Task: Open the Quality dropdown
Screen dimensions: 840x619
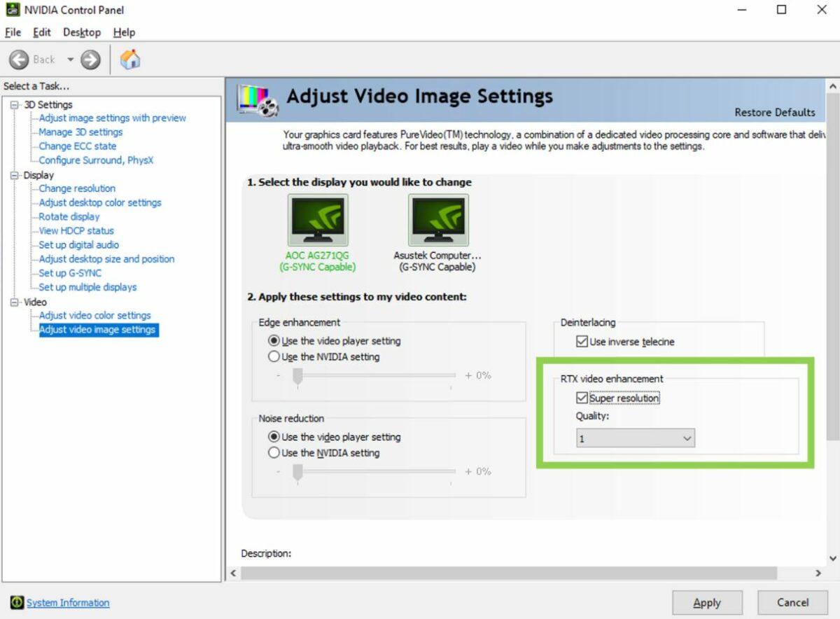Action: (635, 438)
